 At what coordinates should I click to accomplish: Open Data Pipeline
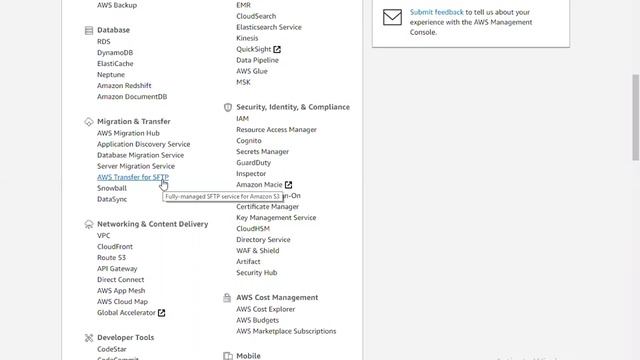tap(257, 60)
